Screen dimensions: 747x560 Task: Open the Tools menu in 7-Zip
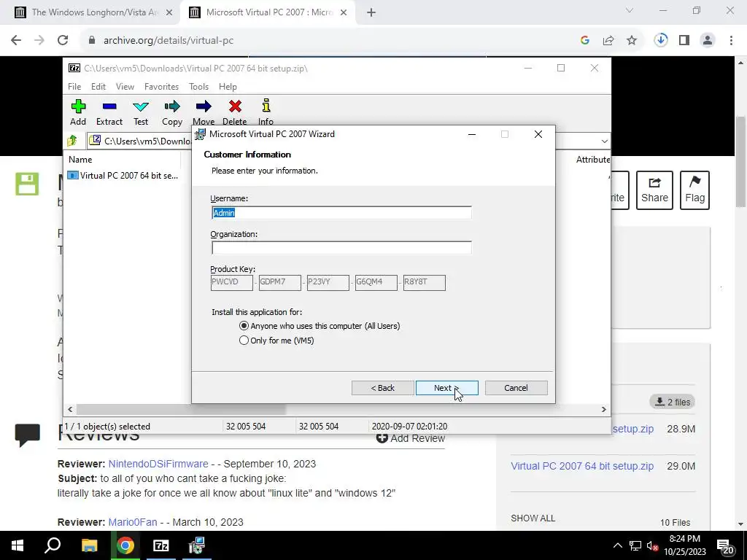(198, 87)
